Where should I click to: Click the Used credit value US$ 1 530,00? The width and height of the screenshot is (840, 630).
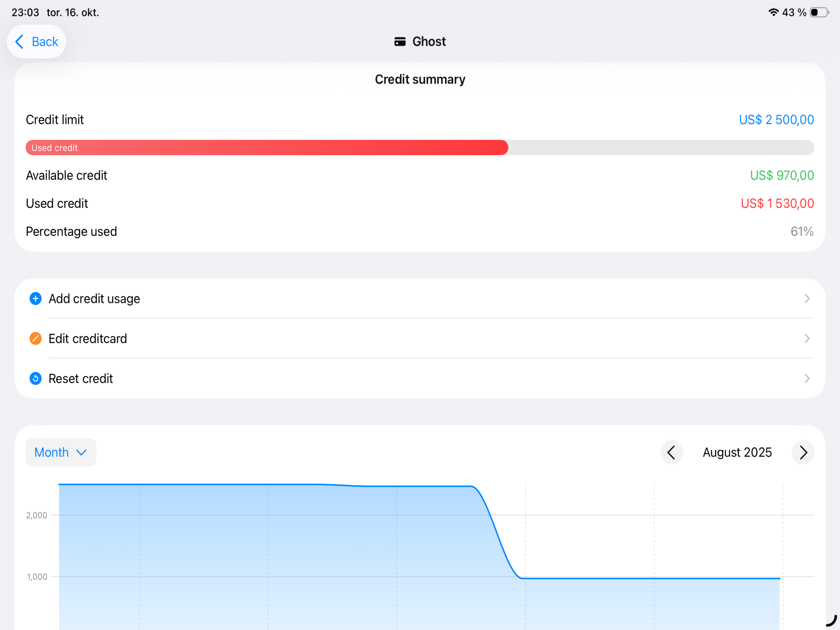tap(777, 203)
